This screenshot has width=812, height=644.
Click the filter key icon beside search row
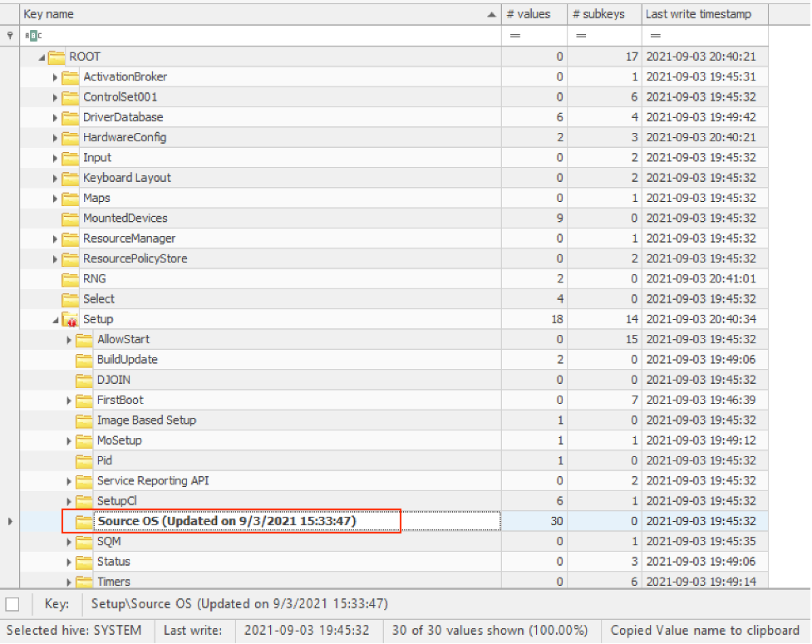(7, 35)
